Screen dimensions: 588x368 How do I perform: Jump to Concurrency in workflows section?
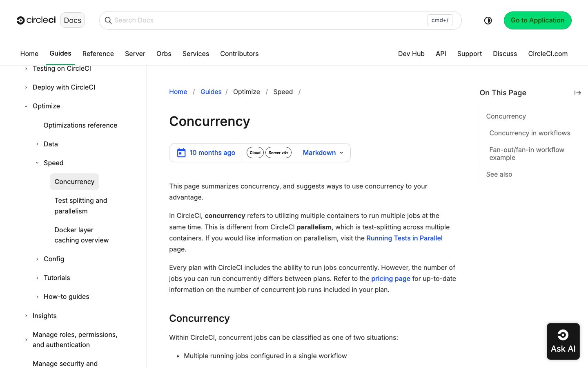click(530, 133)
